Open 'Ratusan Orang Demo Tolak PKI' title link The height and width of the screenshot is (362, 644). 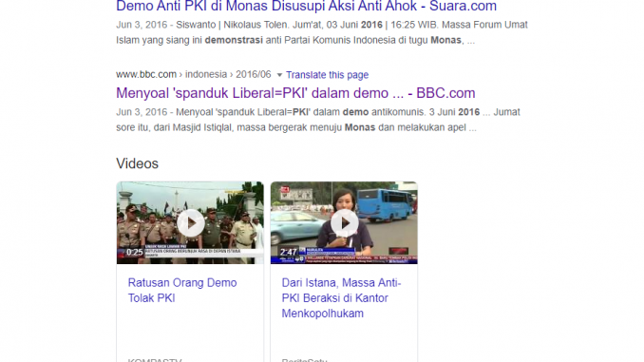pos(182,290)
